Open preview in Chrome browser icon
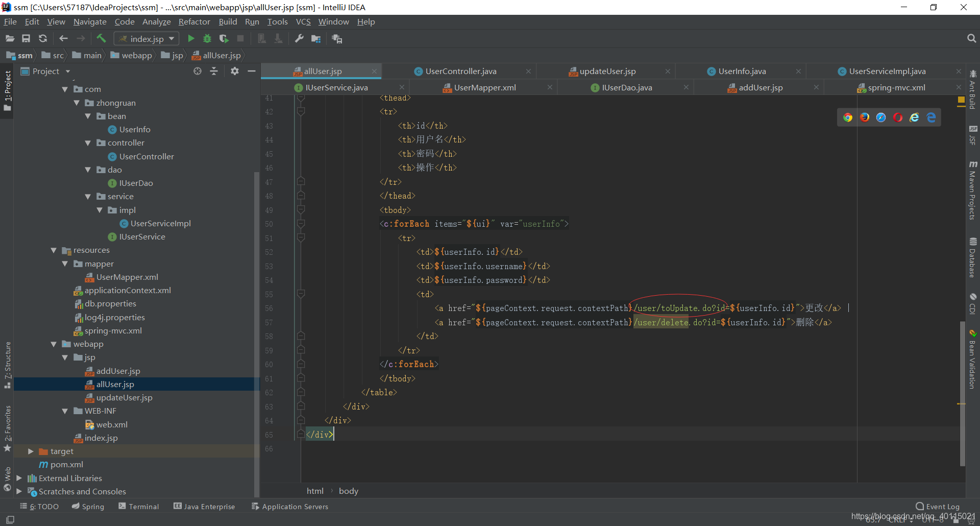The height and width of the screenshot is (526, 980). (x=848, y=117)
